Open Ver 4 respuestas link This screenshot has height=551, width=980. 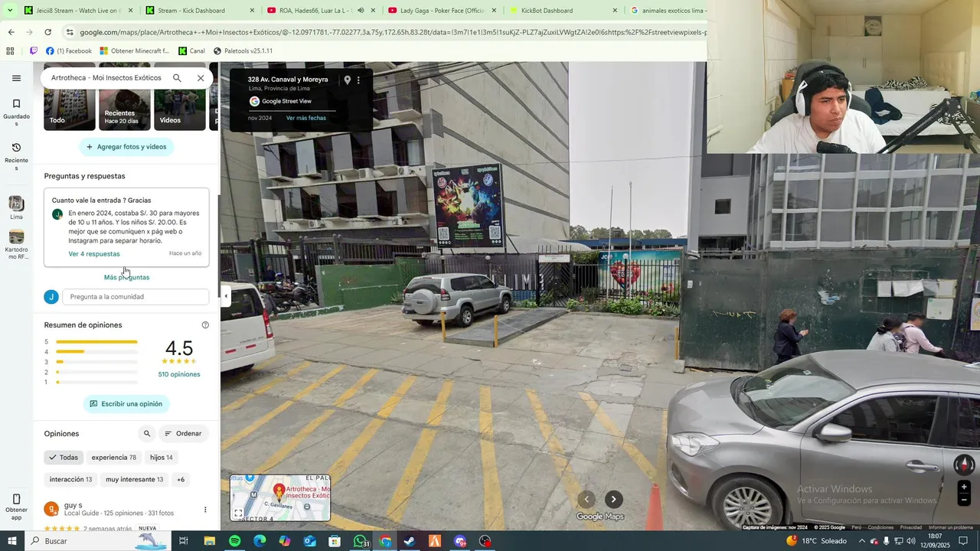pyautogui.click(x=94, y=254)
